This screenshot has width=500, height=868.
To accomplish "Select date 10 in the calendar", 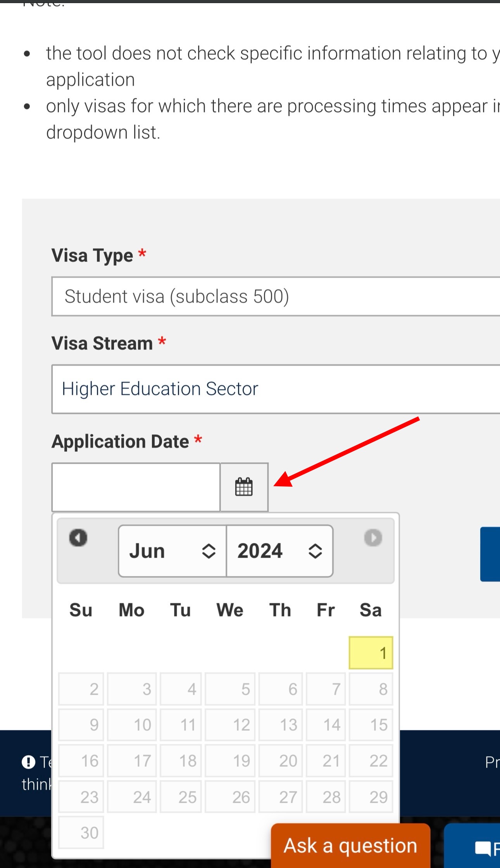I will click(x=132, y=725).
